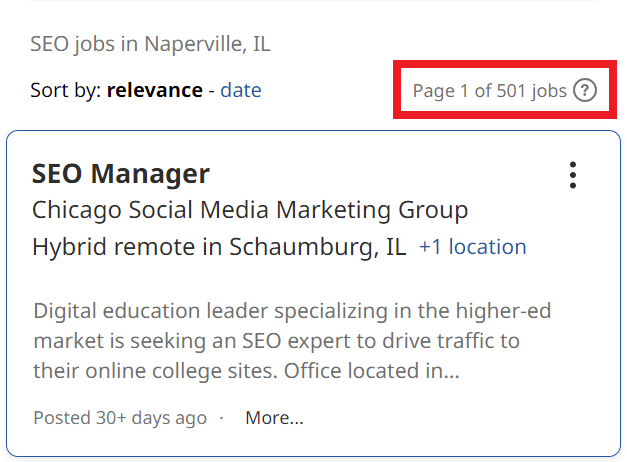Sort results by date
The width and height of the screenshot is (627, 462).
[241, 90]
